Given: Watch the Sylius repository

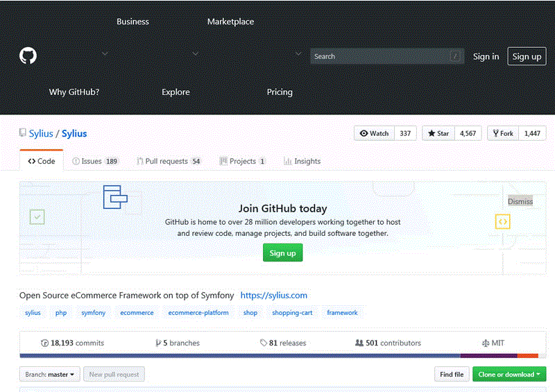Looking at the screenshot, I should [375, 133].
